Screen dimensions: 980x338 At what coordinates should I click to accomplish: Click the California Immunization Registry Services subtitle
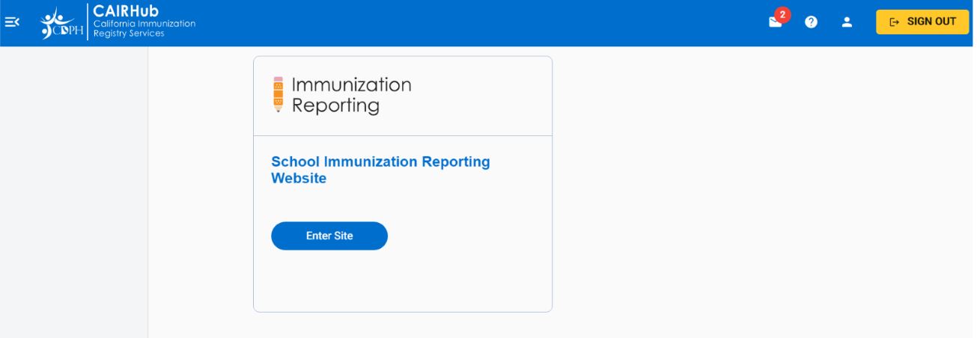pyautogui.click(x=144, y=28)
